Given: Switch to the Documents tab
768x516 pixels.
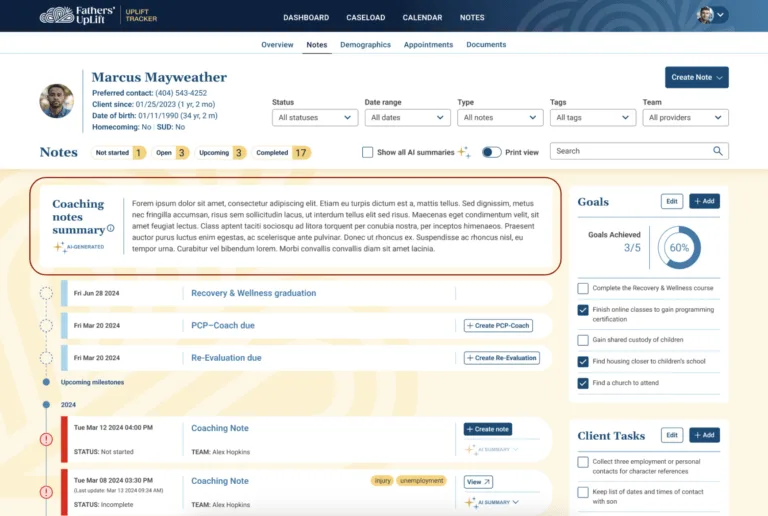Looking at the screenshot, I should (486, 45).
